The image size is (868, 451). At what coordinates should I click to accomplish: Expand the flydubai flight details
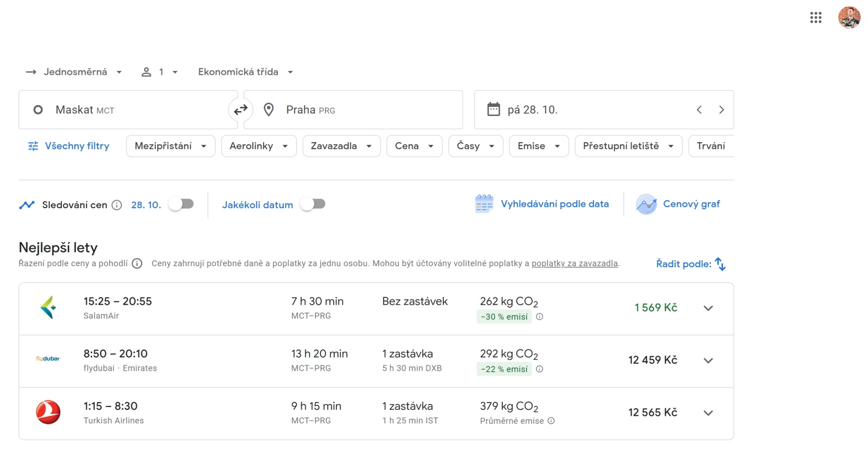(708, 360)
